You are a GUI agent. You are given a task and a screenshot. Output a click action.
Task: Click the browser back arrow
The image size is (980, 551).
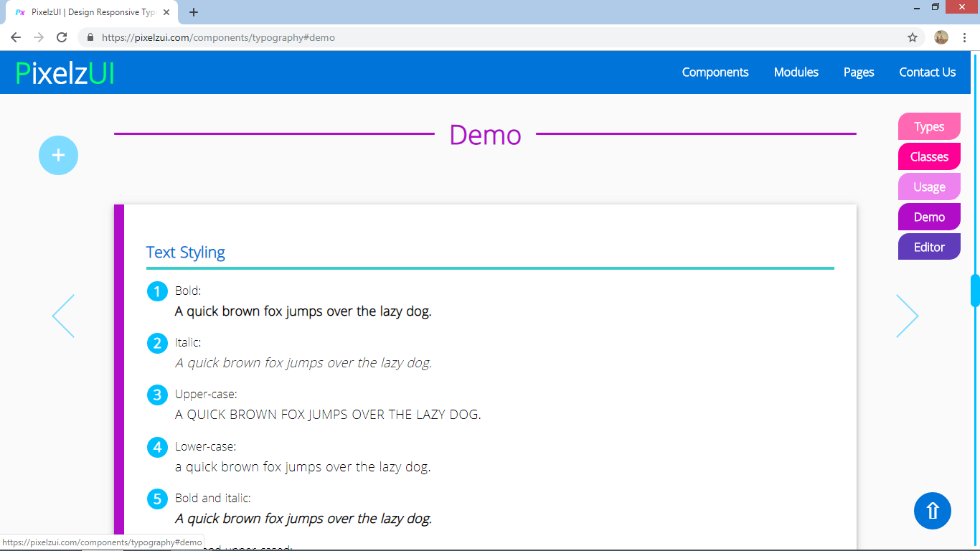[16, 37]
